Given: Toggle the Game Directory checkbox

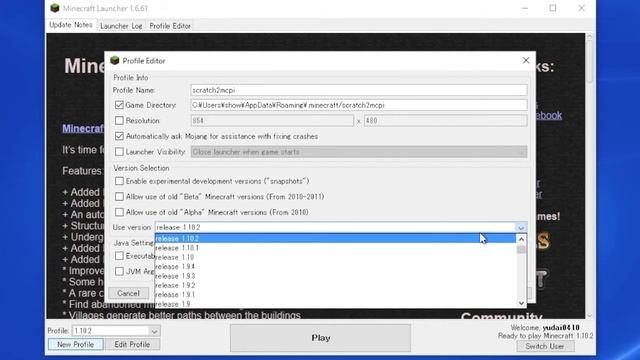Looking at the screenshot, I should pyautogui.click(x=119, y=105).
